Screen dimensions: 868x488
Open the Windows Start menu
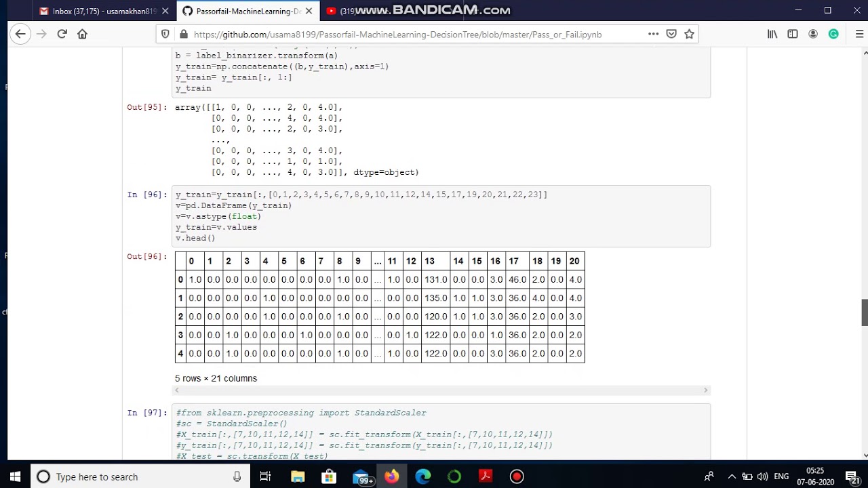(15, 476)
